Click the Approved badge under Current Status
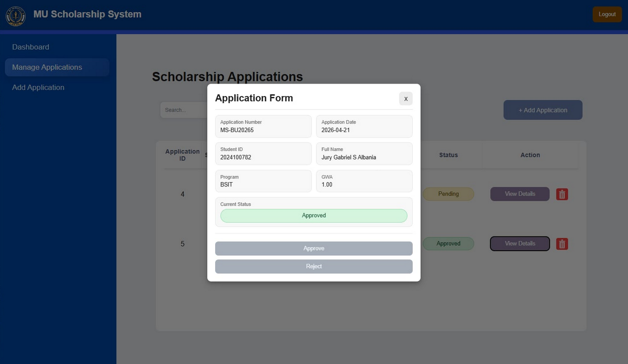This screenshot has width=628, height=364. pos(314,216)
